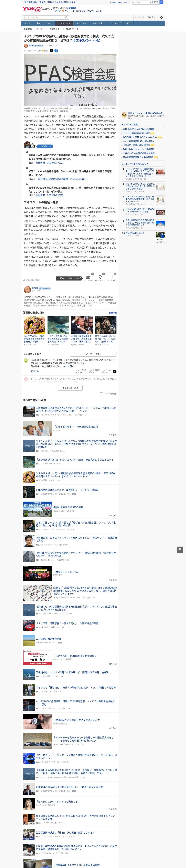Screen dimensions: 186x868
Task: Open the 【新登場】ドコモ MAX ad
Action: [x=65, y=572]
